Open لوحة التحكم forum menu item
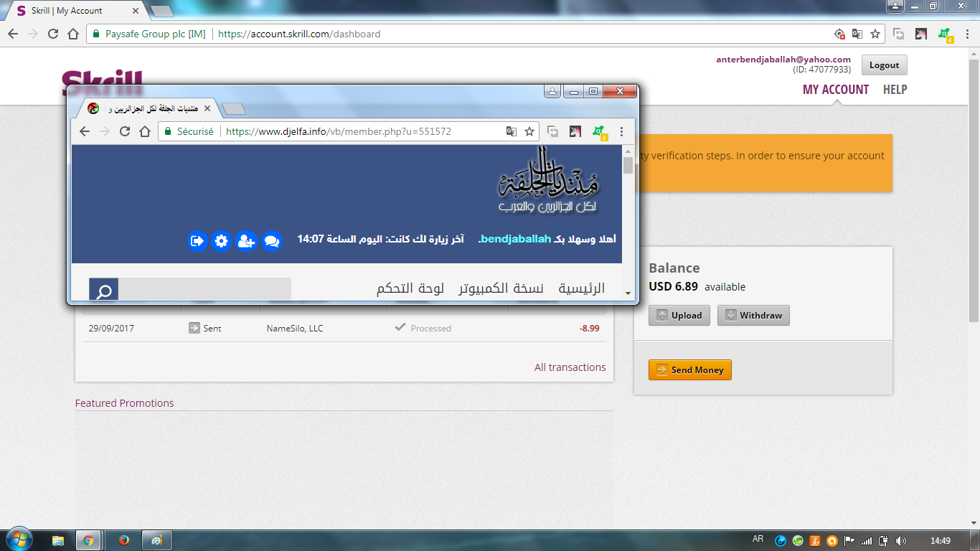The width and height of the screenshot is (980, 551). 410,288
